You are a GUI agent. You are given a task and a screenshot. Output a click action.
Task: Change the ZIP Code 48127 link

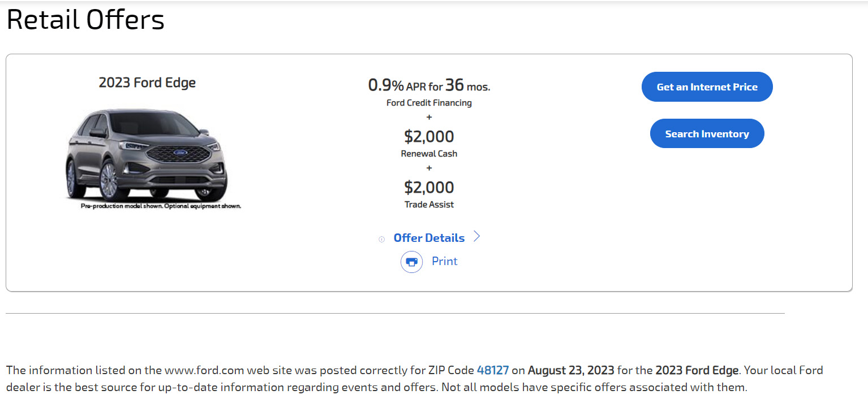coord(493,371)
